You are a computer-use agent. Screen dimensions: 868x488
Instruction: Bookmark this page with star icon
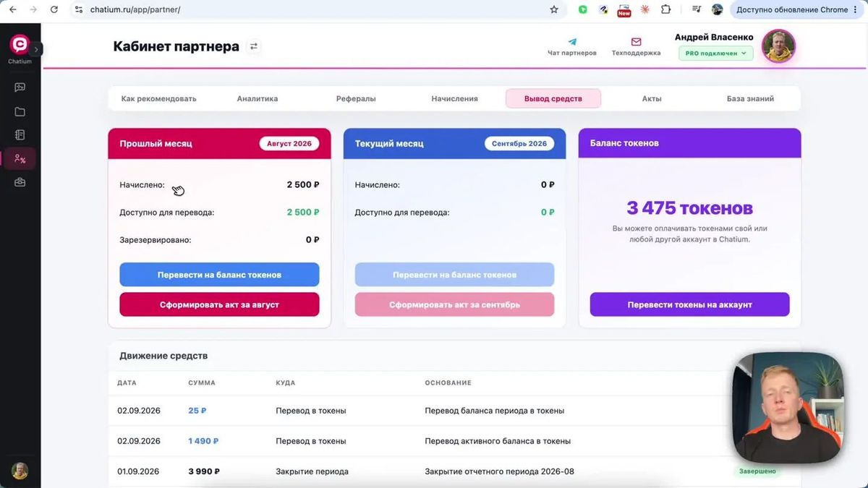[x=554, y=9]
